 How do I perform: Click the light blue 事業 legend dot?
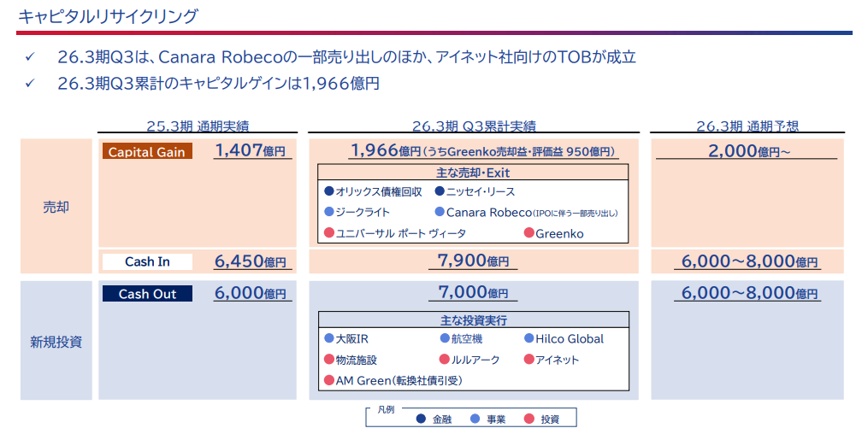tap(475, 419)
